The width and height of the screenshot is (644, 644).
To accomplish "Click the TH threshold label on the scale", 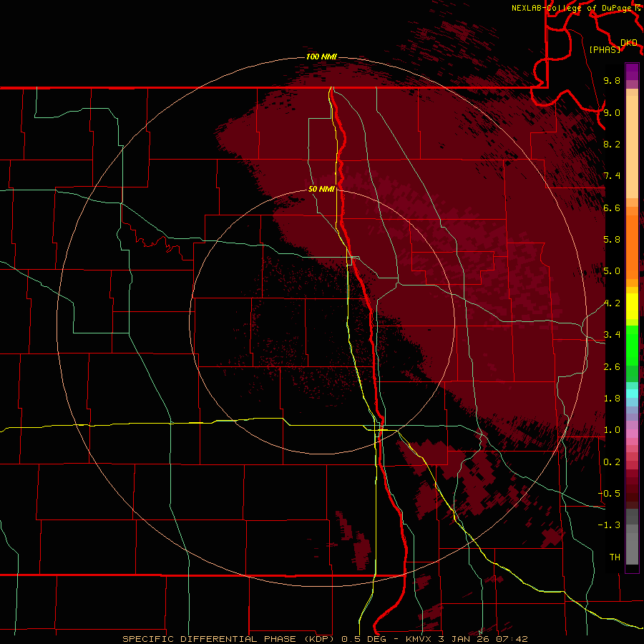I will (x=615, y=557).
